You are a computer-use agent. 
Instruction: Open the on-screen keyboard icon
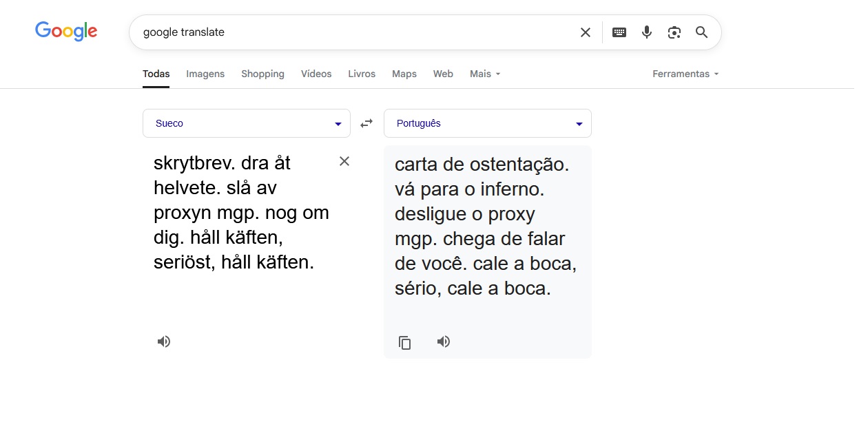pos(619,32)
